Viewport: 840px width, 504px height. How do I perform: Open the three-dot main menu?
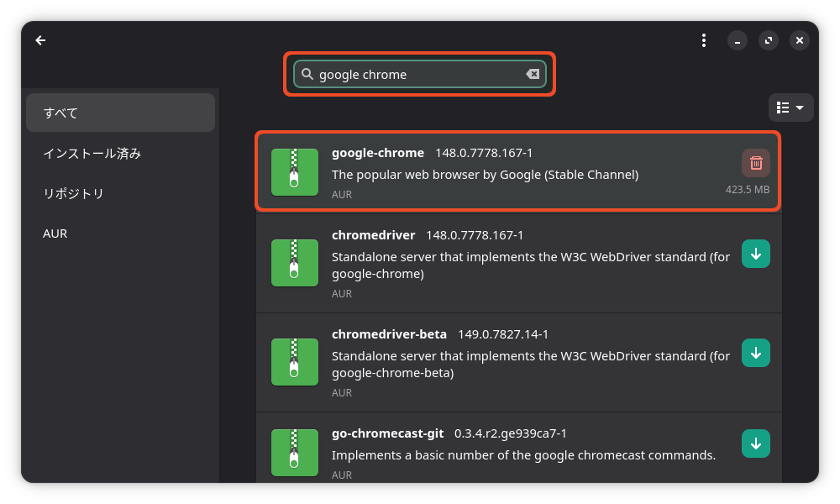click(x=704, y=40)
